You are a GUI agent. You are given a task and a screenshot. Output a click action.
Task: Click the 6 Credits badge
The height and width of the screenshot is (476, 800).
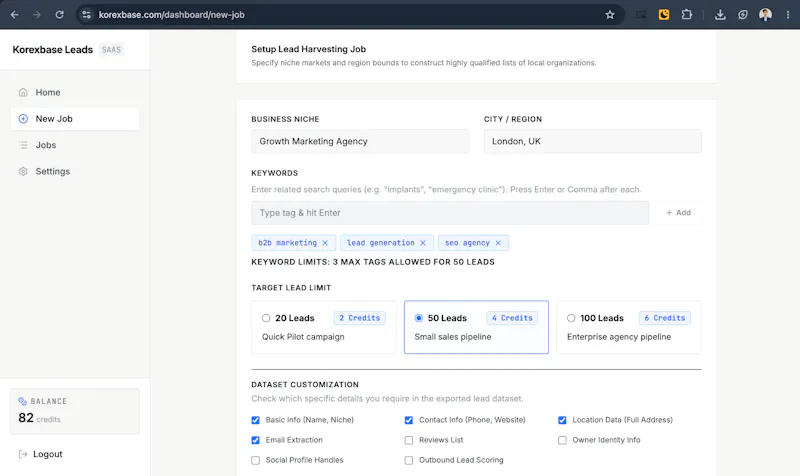(x=665, y=318)
